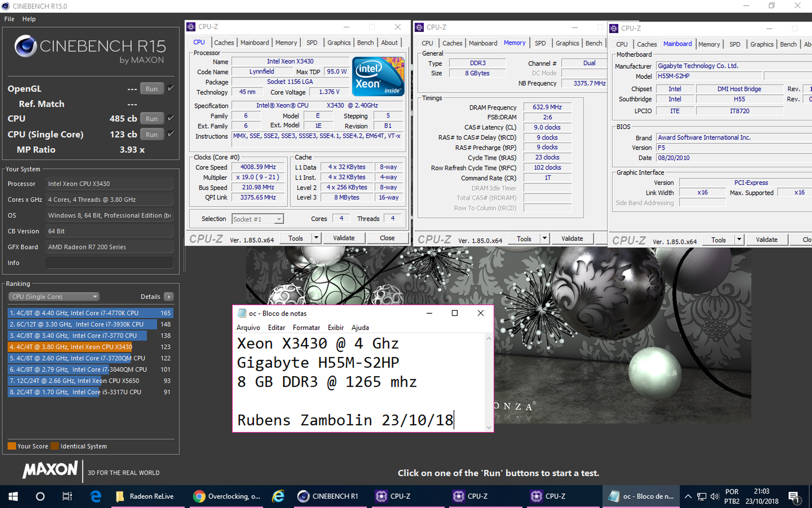Viewport: 812px width, 508px height.
Task: Click Notepad vertical scrollbar up arrow
Action: pyautogui.click(x=489, y=338)
